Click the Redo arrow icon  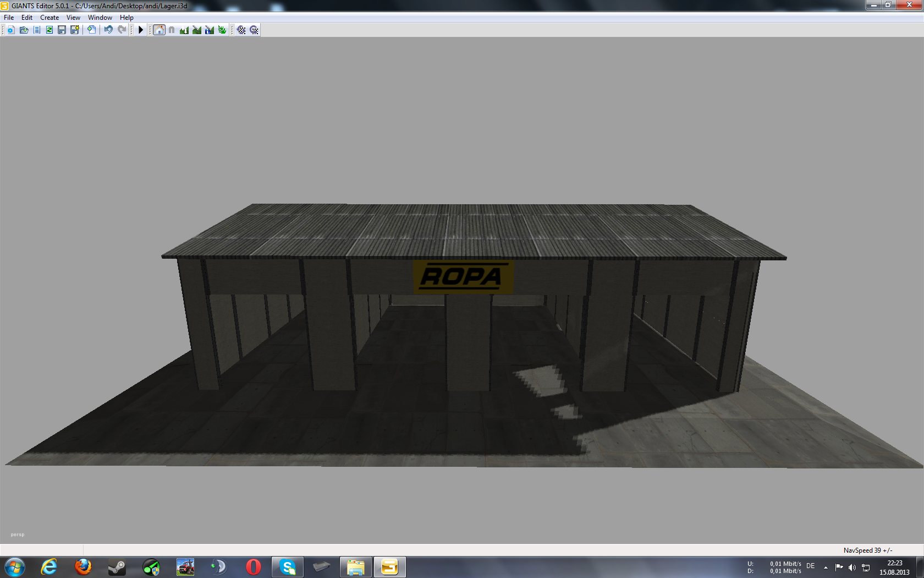(122, 30)
